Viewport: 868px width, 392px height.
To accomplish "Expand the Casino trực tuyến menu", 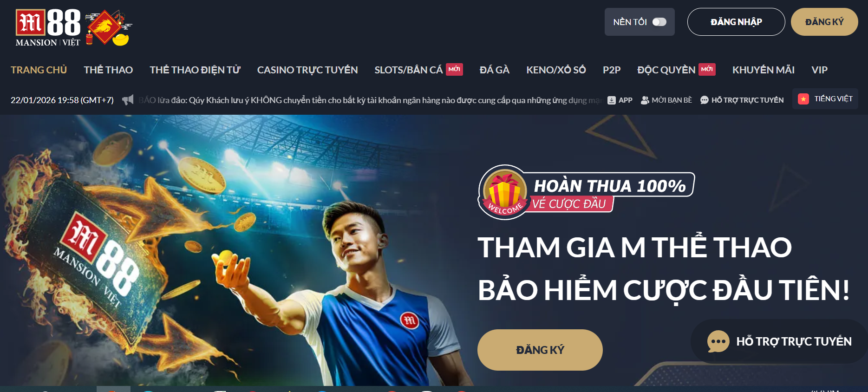I will 307,70.
